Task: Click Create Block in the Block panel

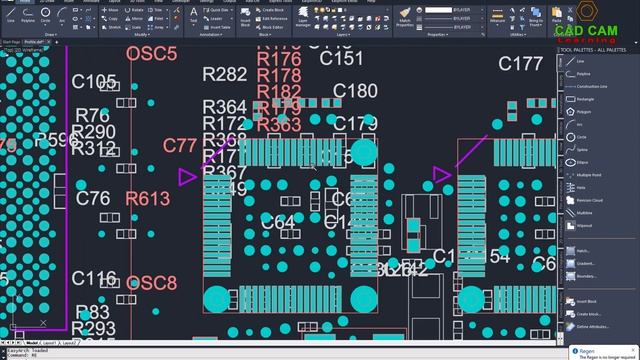Action: tap(269, 10)
